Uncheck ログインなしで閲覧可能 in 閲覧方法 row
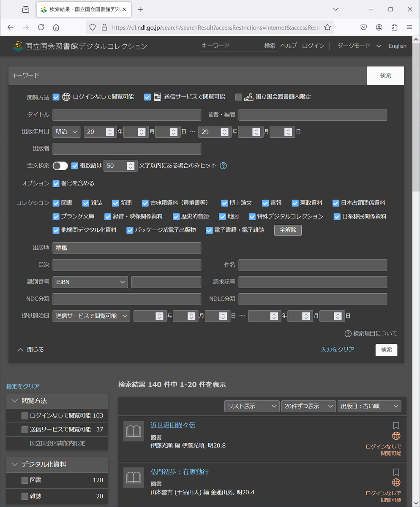This screenshot has width=420, height=507. (56, 97)
